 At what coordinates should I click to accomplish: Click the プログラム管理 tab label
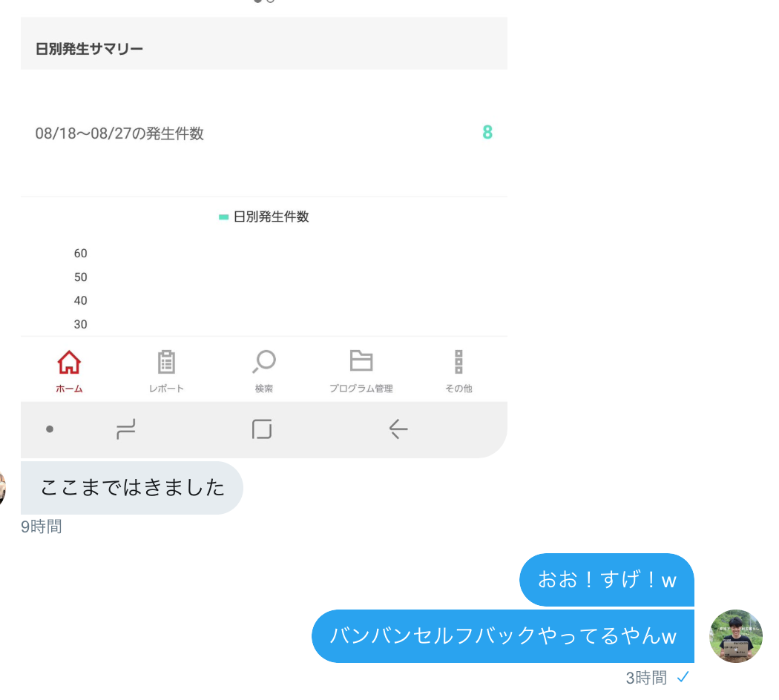[x=361, y=389]
